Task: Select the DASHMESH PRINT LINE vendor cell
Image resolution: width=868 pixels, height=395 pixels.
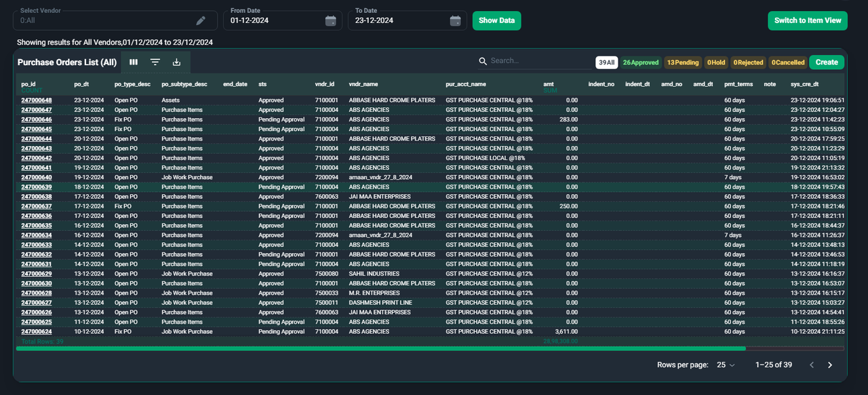Action: click(x=380, y=303)
